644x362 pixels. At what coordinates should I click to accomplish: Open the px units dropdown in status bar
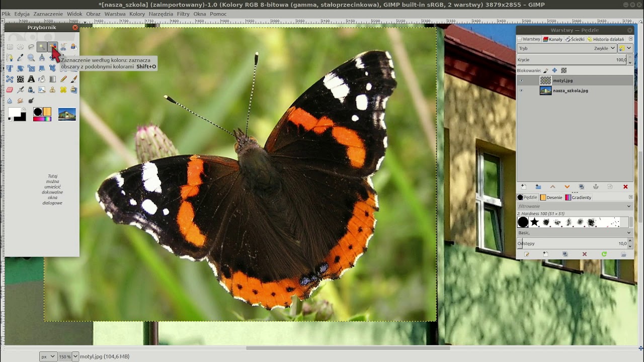click(x=48, y=356)
